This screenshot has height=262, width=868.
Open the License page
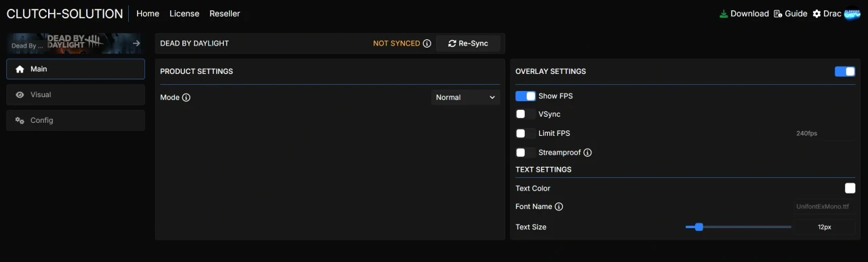[184, 14]
